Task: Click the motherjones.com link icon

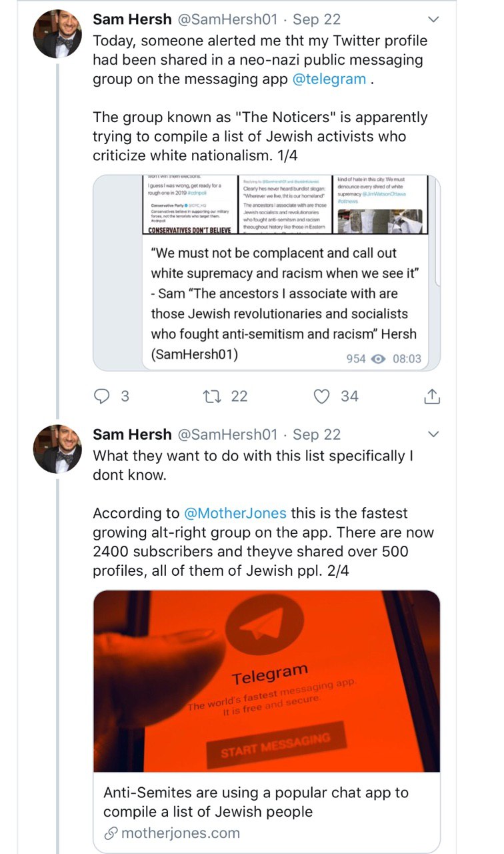Action: (x=111, y=833)
